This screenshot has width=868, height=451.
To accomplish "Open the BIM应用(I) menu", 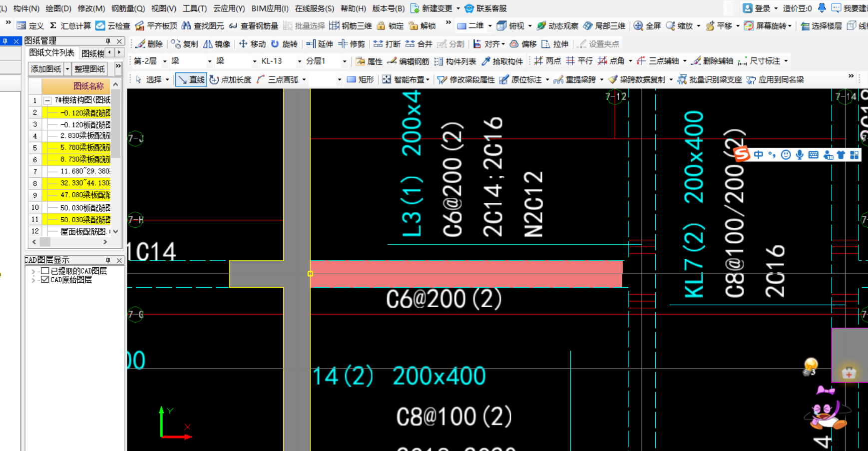I will (270, 8).
